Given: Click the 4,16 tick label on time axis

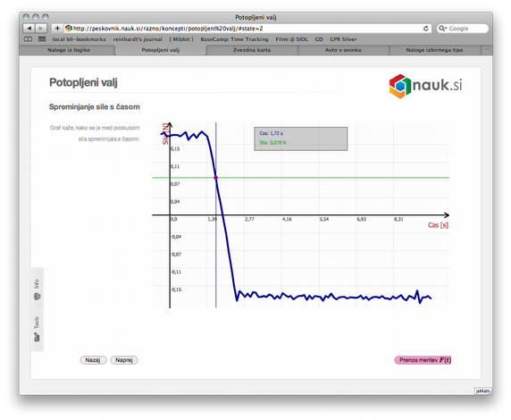Looking at the screenshot, I should point(287,219).
